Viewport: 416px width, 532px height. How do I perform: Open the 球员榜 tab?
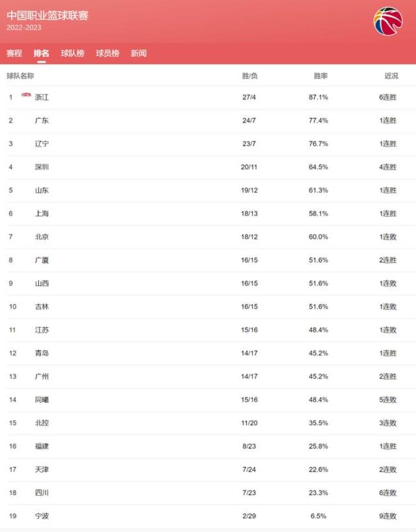coord(108,53)
